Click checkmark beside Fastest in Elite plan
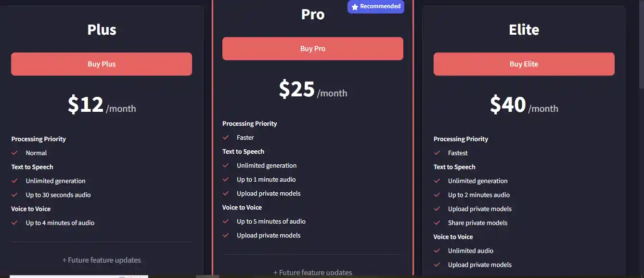Viewport: 644px width, 278px height. click(x=437, y=153)
